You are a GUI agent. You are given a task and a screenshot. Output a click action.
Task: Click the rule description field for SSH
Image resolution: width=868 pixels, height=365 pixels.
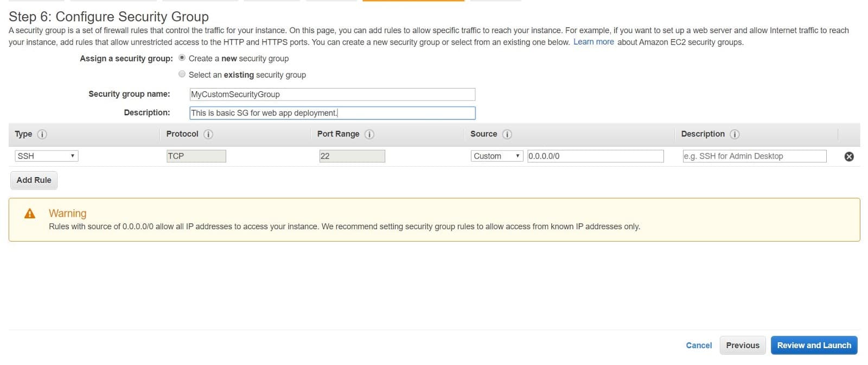(x=755, y=156)
